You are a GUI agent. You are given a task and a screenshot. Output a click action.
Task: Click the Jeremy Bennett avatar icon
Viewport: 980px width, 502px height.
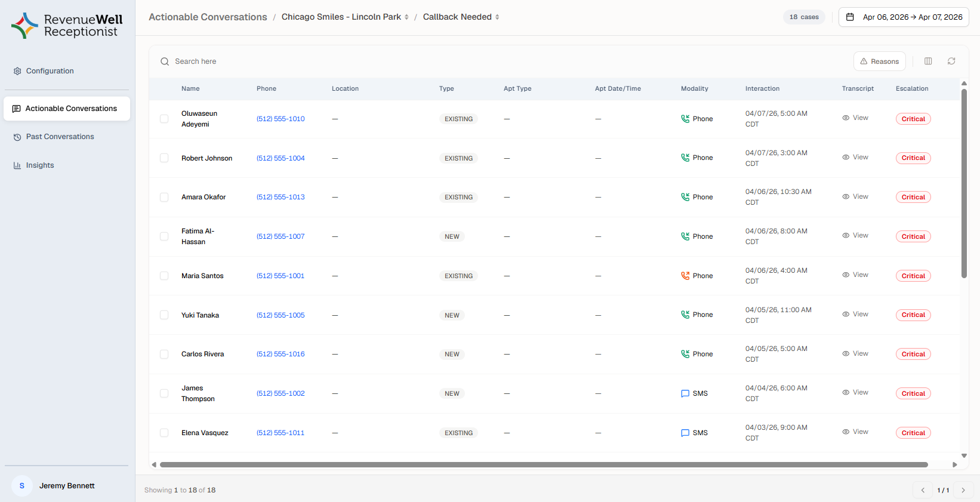tap(22, 486)
